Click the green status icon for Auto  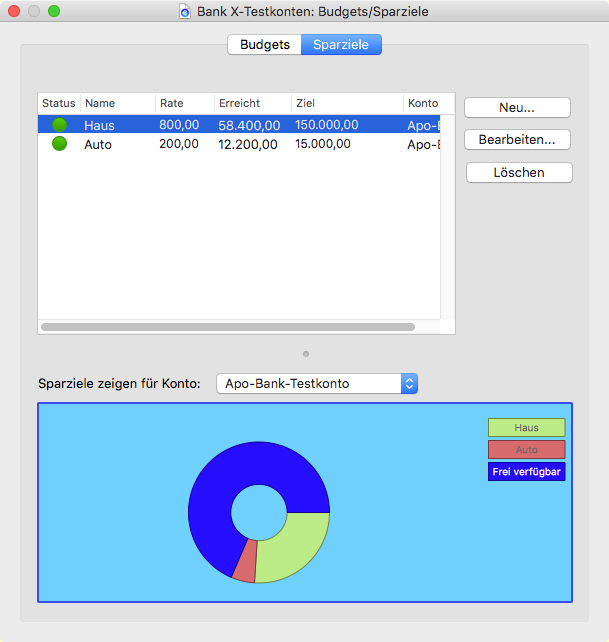coord(59,144)
